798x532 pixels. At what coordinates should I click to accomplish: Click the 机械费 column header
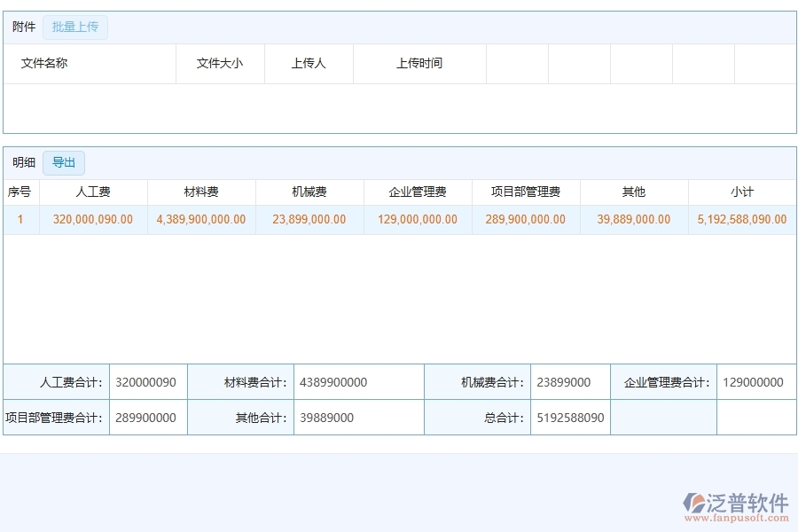[309, 192]
